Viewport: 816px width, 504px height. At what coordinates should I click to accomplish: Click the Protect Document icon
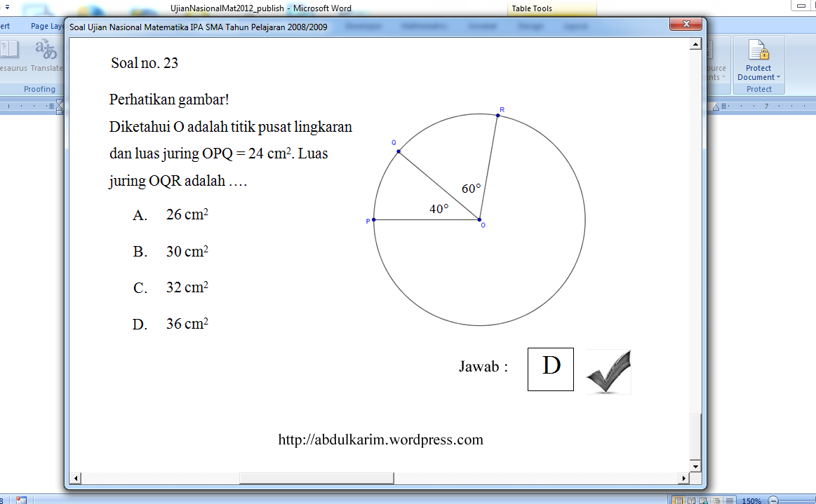tap(758, 50)
